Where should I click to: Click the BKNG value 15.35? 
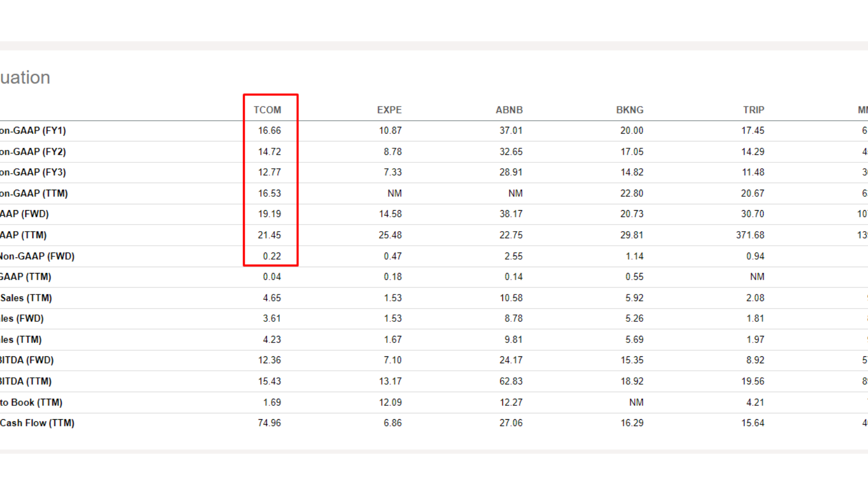tap(632, 360)
